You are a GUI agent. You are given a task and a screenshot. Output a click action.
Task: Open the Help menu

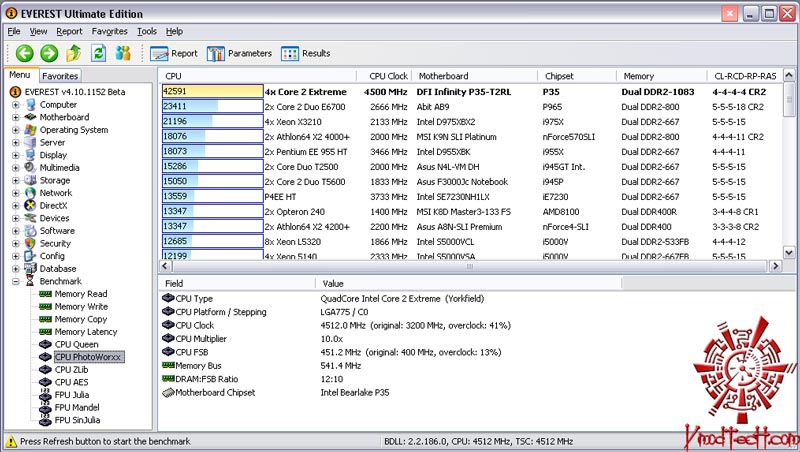174,32
